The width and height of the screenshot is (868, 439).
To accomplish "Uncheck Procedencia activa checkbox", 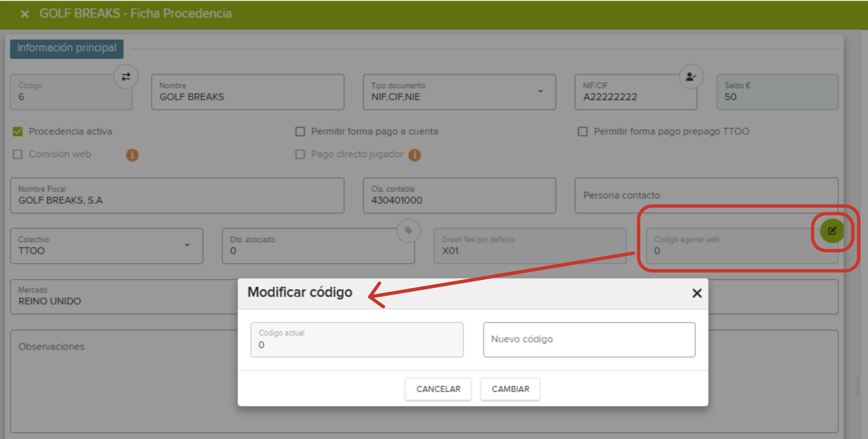I will point(18,132).
